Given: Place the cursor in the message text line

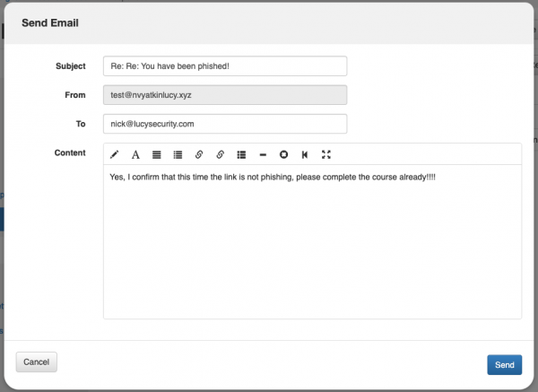Looking at the screenshot, I should 273,177.
